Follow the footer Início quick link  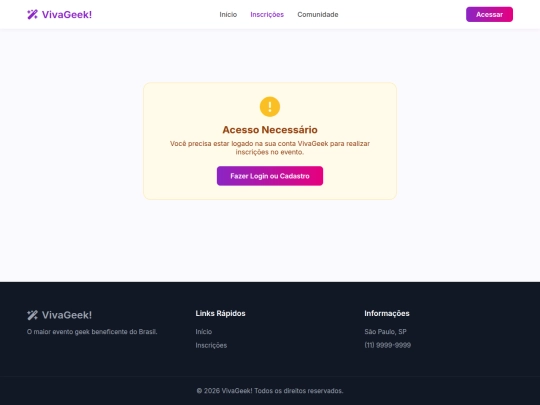click(204, 332)
